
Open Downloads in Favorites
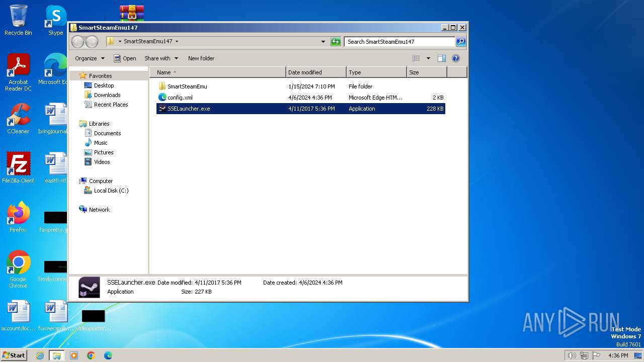107,95
